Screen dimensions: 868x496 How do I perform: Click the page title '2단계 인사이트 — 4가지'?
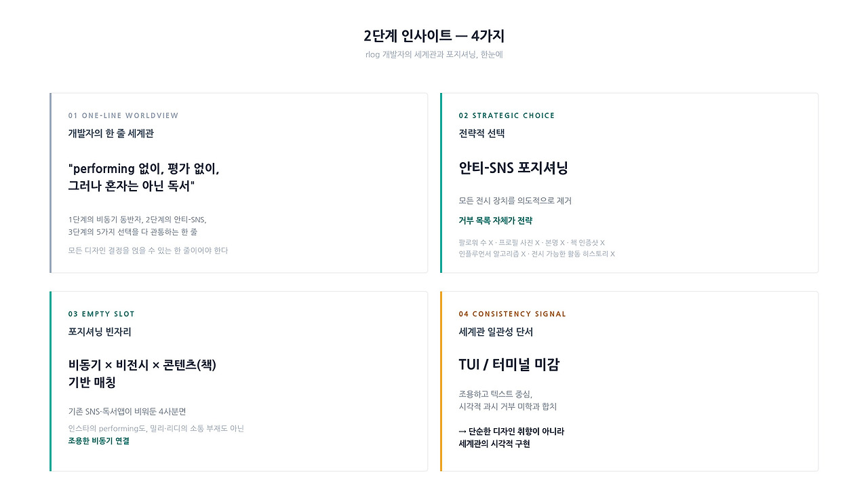point(434,36)
